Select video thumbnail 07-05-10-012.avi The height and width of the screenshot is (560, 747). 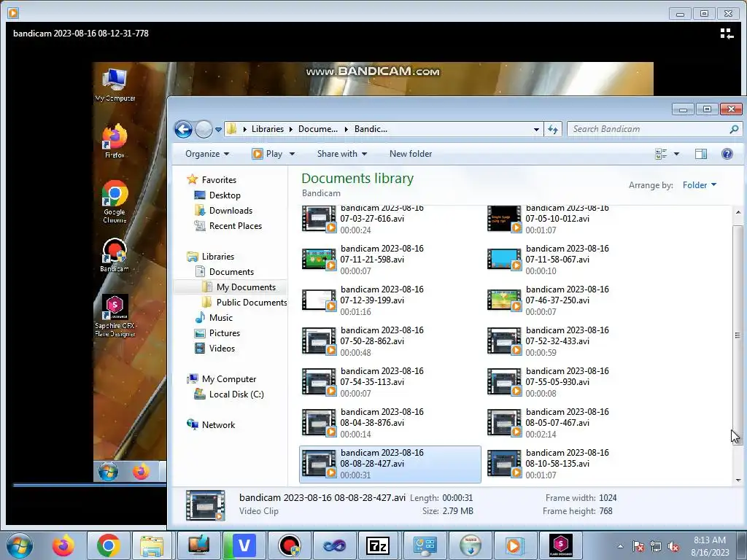(504, 219)
